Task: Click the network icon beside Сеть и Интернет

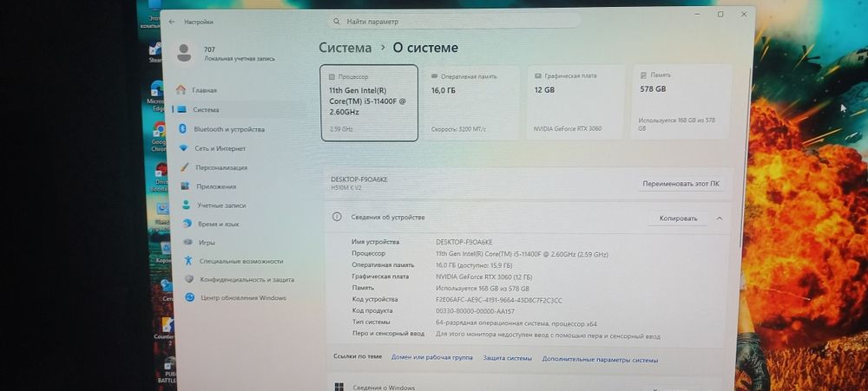Action: click(184, 148)
